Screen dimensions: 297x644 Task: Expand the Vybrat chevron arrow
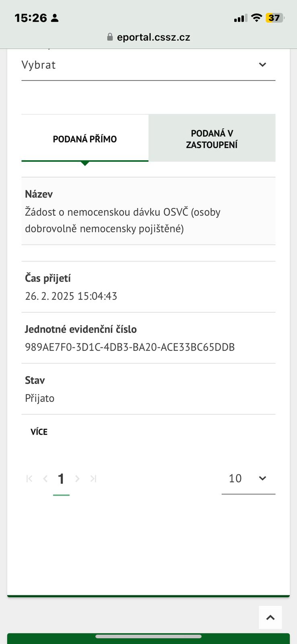click(262, 65)
